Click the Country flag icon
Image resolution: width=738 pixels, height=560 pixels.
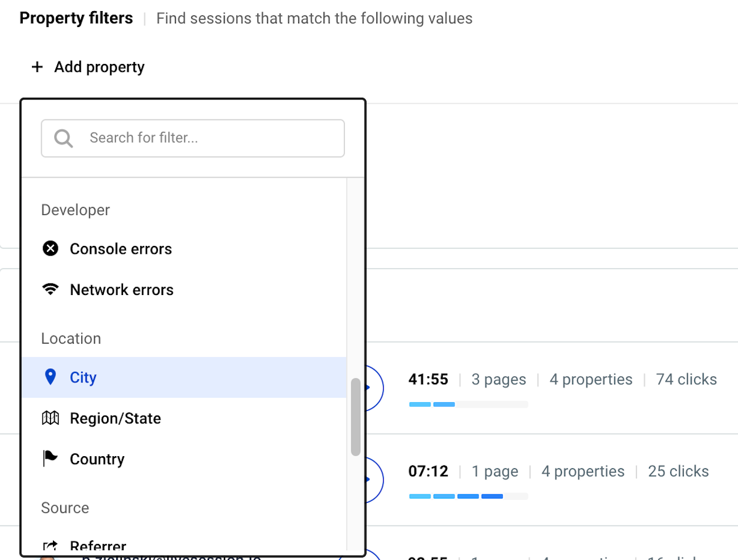pyautogui.click(x=50, y=459)
